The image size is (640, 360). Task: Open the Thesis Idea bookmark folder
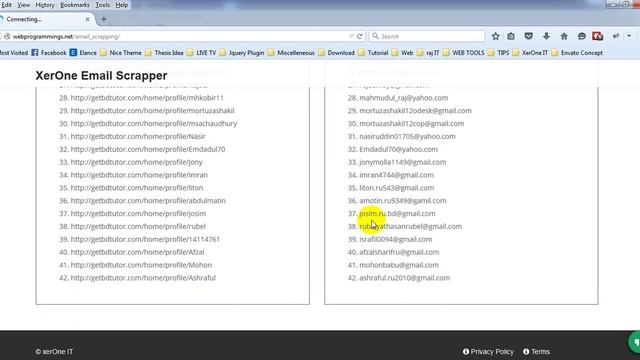(164, 53)
